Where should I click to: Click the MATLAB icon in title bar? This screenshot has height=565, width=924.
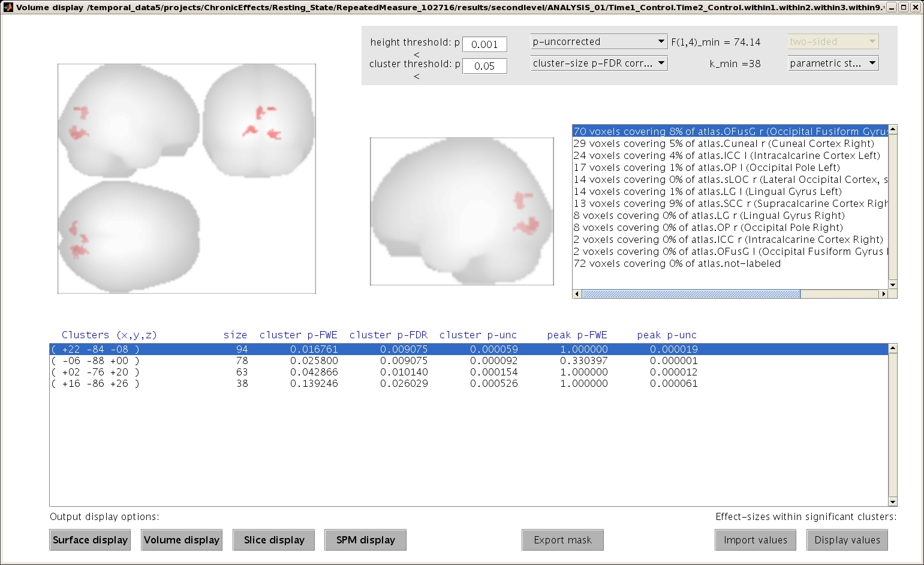pyautogui.click(x=8, y=7)
